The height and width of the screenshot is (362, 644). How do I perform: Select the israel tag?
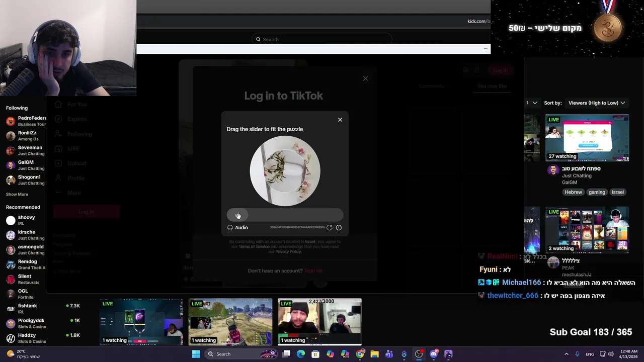pyautogui.click(x=618, y=192)
